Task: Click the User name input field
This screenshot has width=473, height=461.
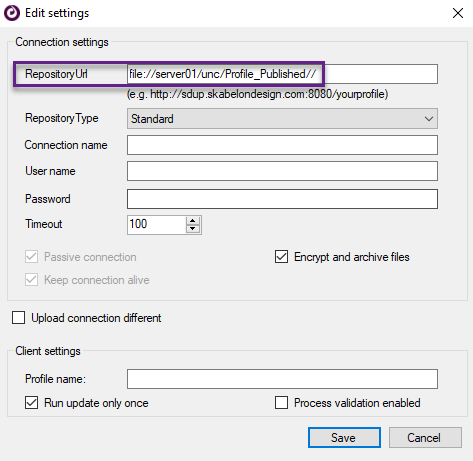Action: point(282,171)
